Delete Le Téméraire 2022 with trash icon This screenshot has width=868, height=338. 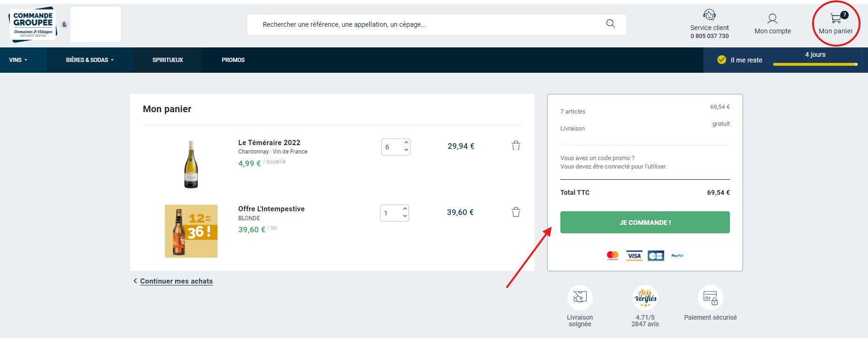(516, 146)
